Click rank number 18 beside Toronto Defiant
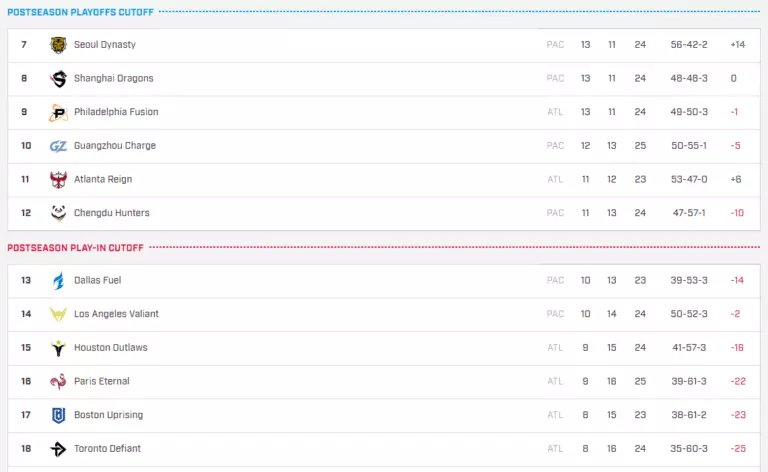 (26, 448)
